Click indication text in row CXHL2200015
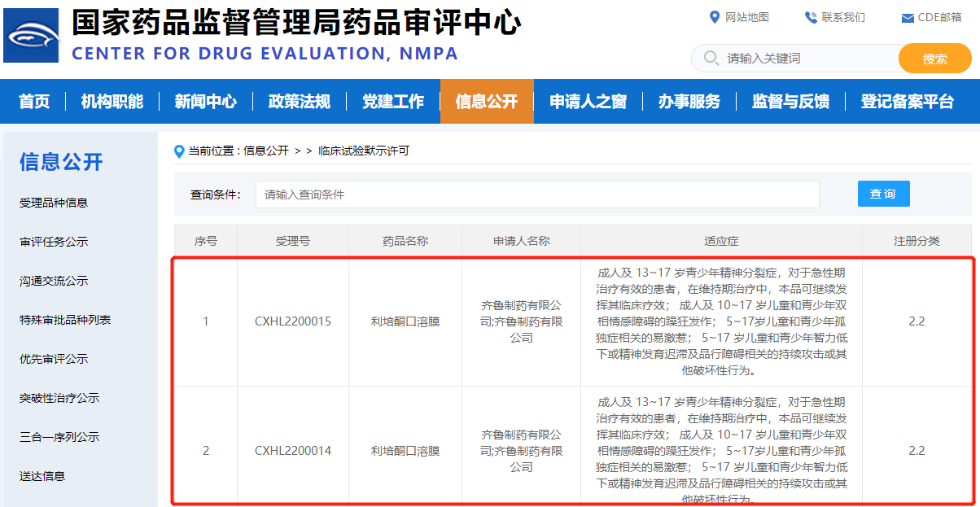980x507 pixels. (721, 321)
